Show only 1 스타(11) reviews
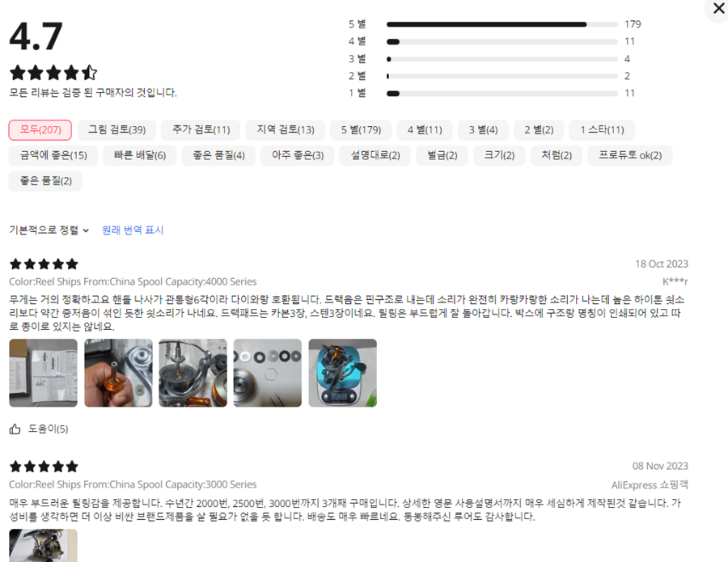Viewport: 728px width, 562px height. (x=602, y=130)
